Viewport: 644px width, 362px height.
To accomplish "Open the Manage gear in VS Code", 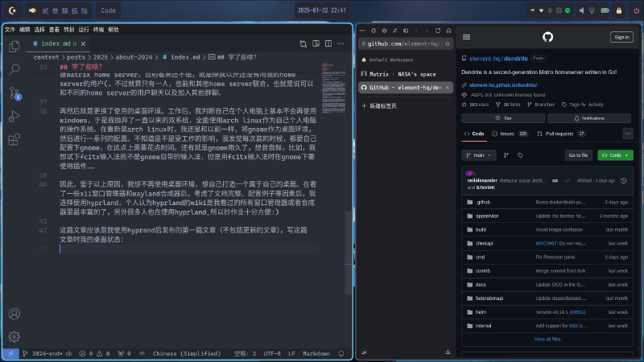I will [14, 336].
